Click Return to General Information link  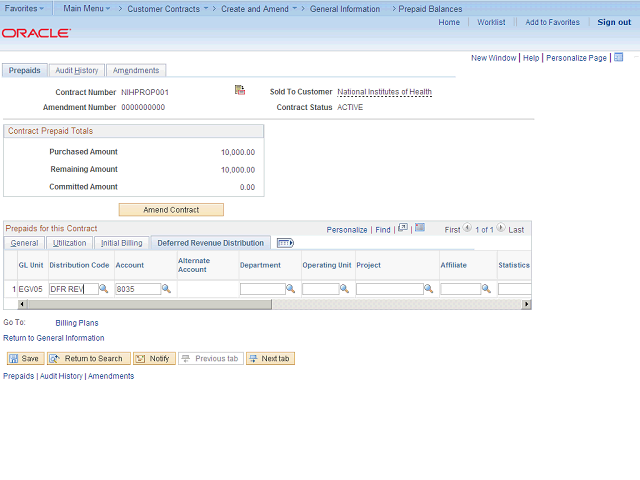(53, 338)
